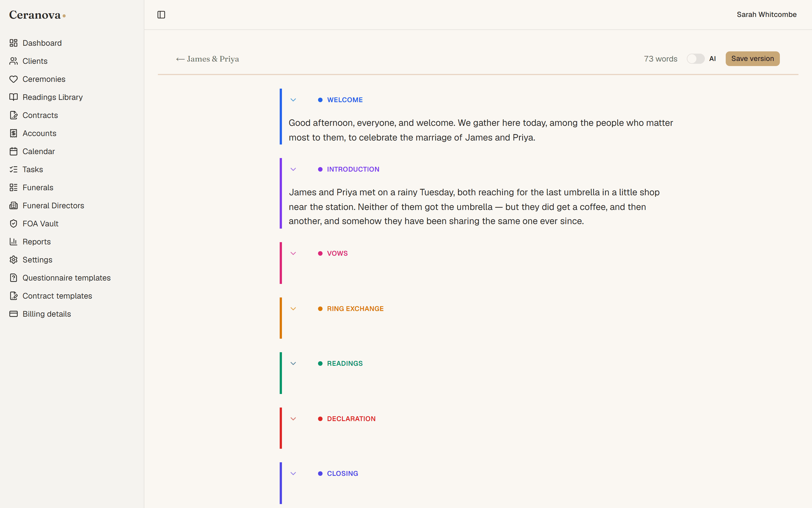The width and height of the screenshot is (812, 508).
Task: Click the Billing details card icon
Action: 14,314
